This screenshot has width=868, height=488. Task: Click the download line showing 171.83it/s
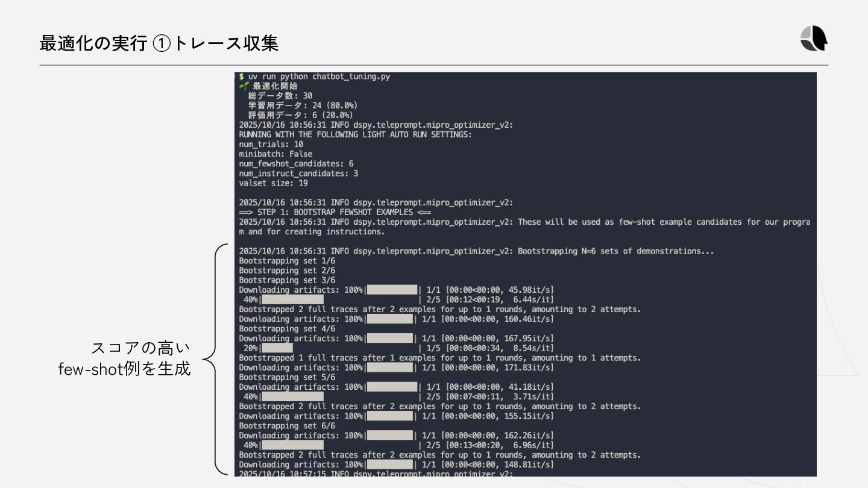pos(397,367)
